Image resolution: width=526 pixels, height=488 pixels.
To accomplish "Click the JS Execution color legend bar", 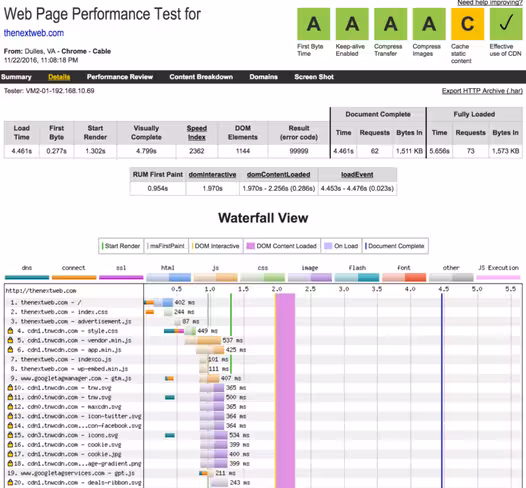I will (x=498, y=277).
